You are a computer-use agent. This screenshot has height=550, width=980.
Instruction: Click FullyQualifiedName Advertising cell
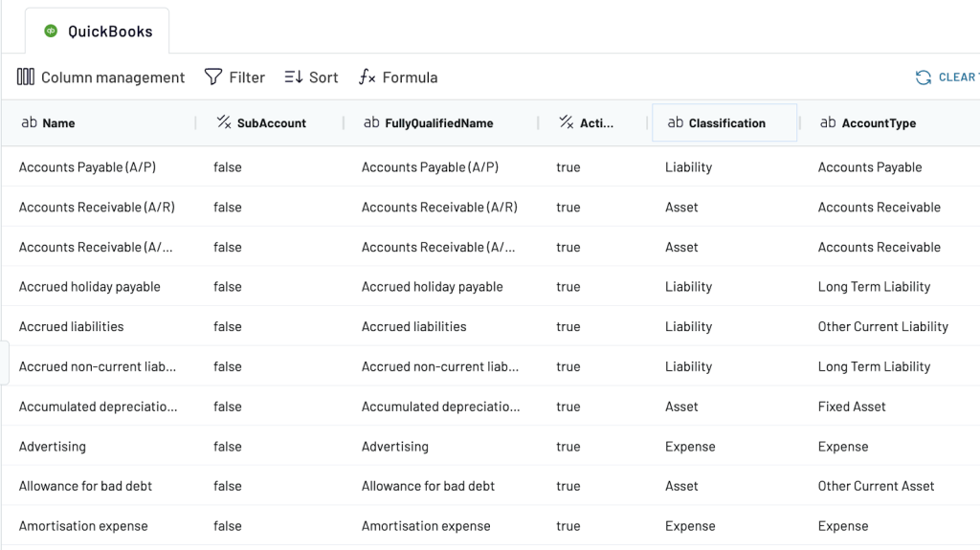395,447
